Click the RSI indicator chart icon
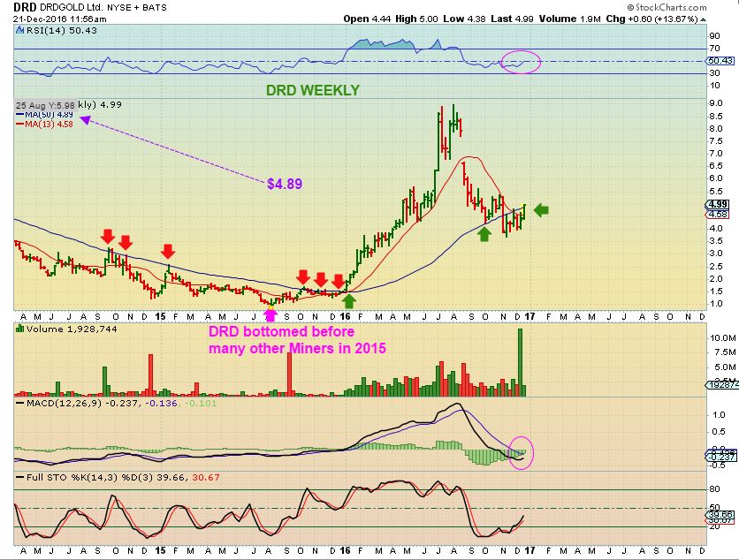The height and width of the screenshot is (560, 739). tap(19, 30)
